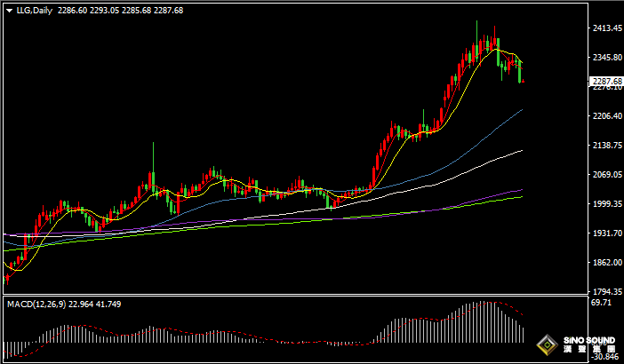Click the 2138.75 level on price scale
Image resolution: width=624 pixels, height=364 pixels.
click(604, 146)
